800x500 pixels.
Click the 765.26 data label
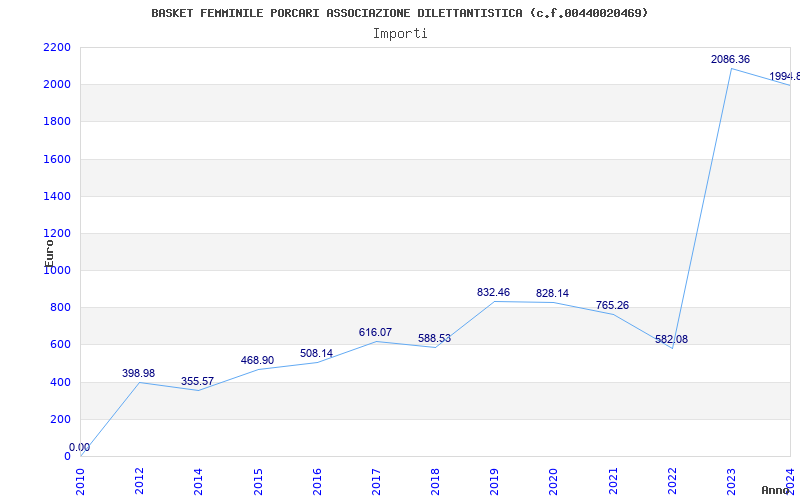point(612,305)
